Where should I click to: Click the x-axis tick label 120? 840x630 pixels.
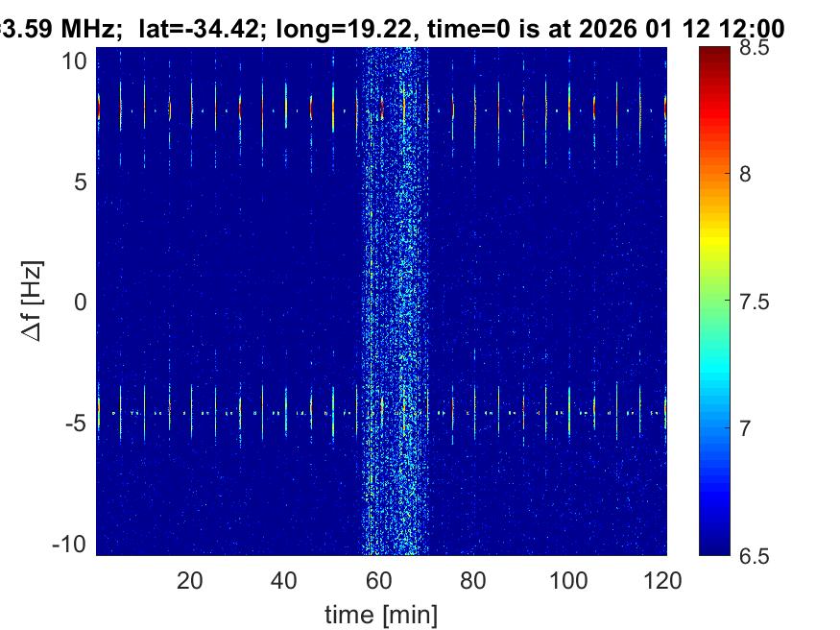click(664, 580)
